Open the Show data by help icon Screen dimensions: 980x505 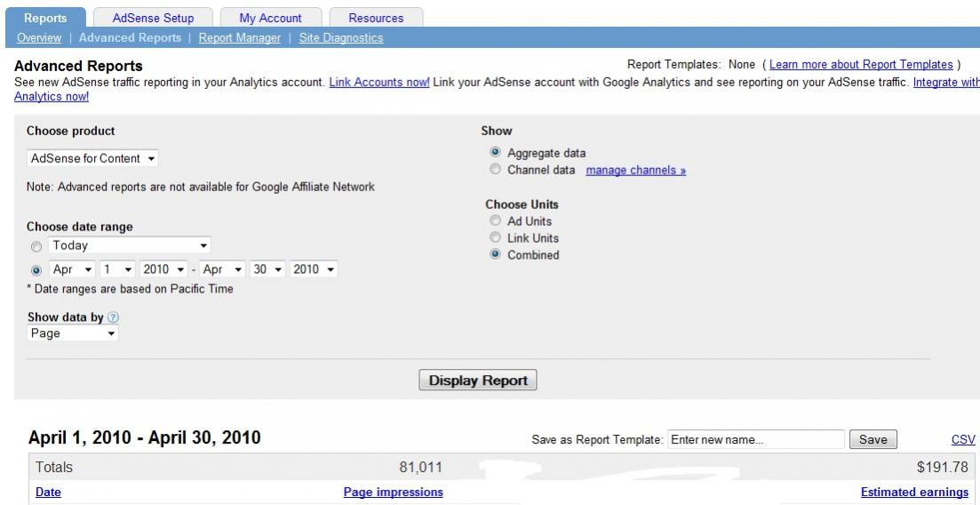click(113, 317)
